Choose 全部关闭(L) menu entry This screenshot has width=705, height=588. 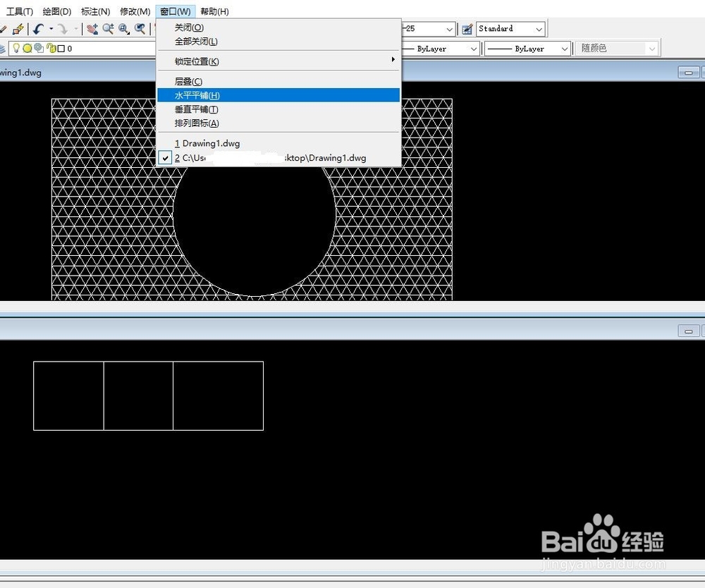pos(278,42)
